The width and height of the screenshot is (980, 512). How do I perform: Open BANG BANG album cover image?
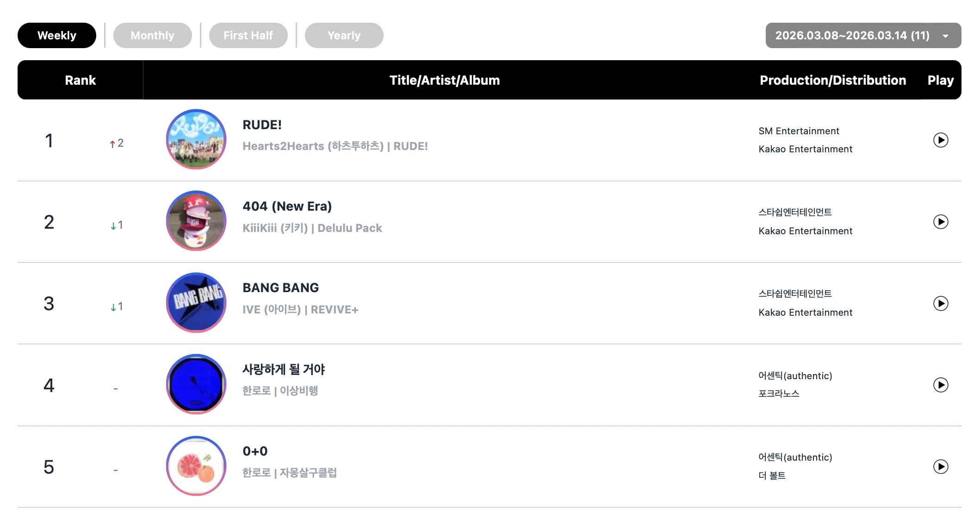(x=196, y=302)
